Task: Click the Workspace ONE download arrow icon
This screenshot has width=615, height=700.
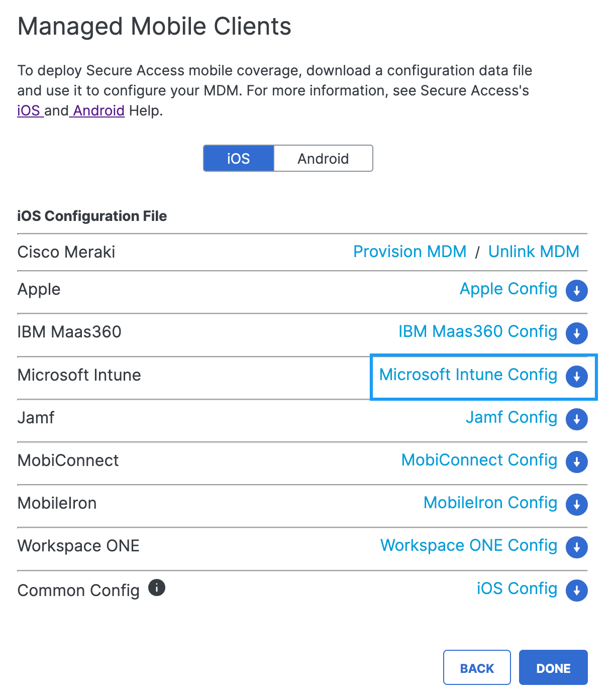Action: pyautogui.click(x=576, y=547)
